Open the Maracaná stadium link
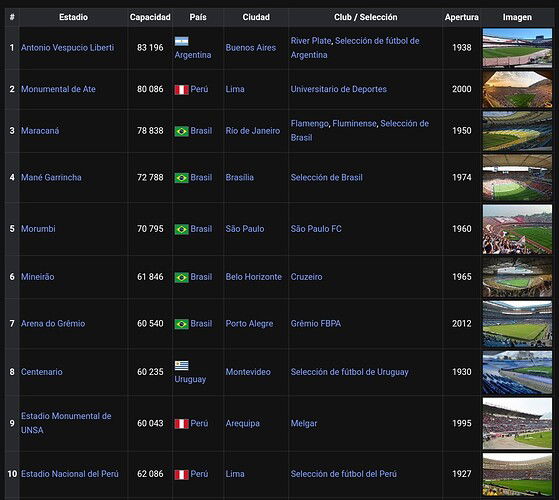The image size is (559, 500). coord(40,131)
